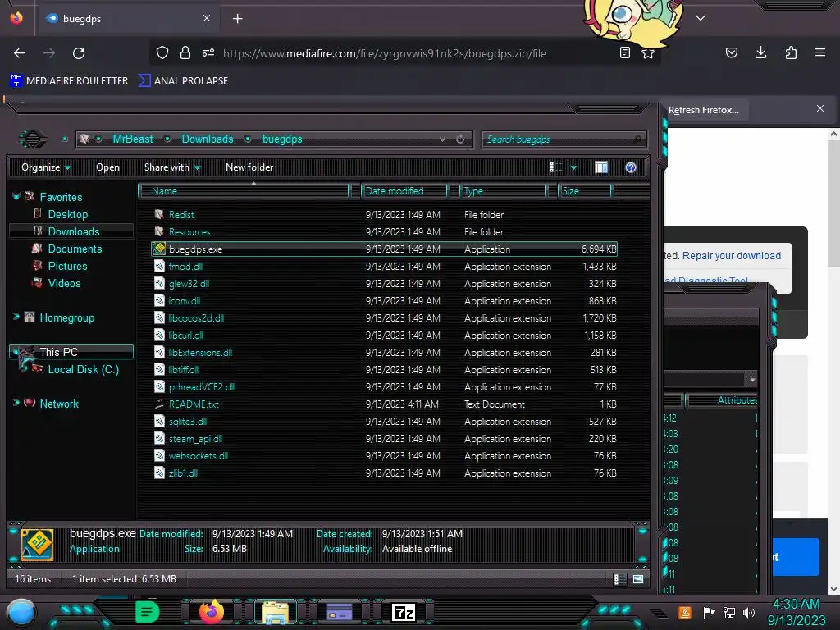
Task: Click Open in Explorer toolbar
Action: pos(107,167)
